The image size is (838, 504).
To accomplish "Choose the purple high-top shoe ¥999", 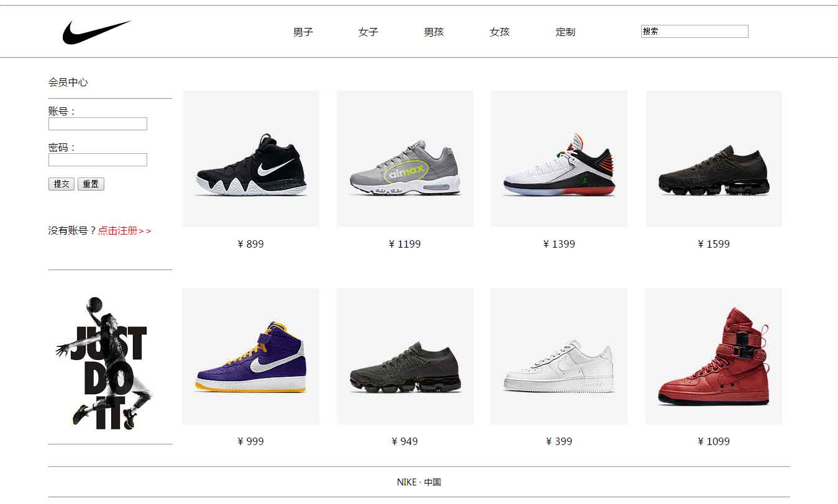I will click(251, 356).
